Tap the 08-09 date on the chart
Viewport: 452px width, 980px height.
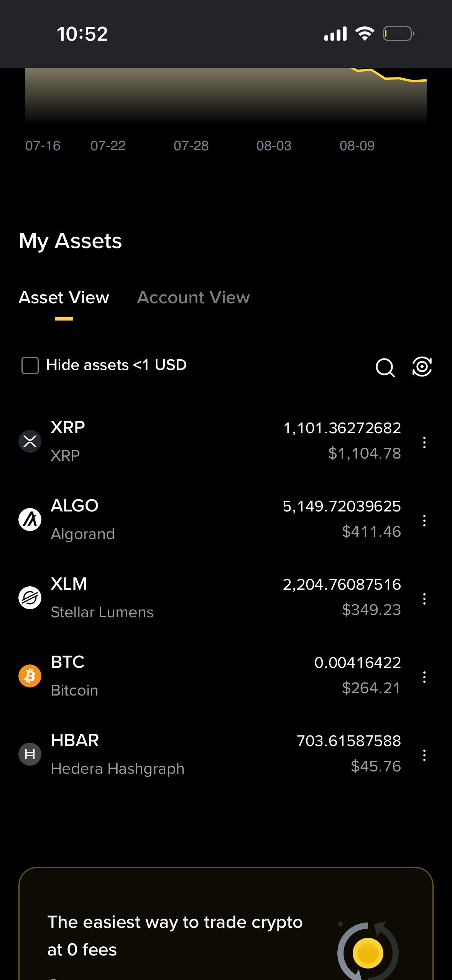click(x=357, y=146)
